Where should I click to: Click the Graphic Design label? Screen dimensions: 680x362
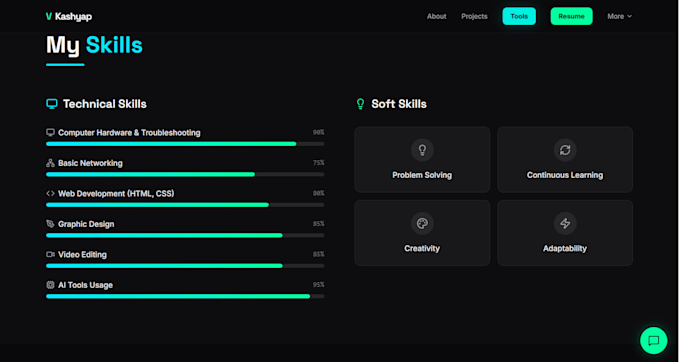coord(86,224)
